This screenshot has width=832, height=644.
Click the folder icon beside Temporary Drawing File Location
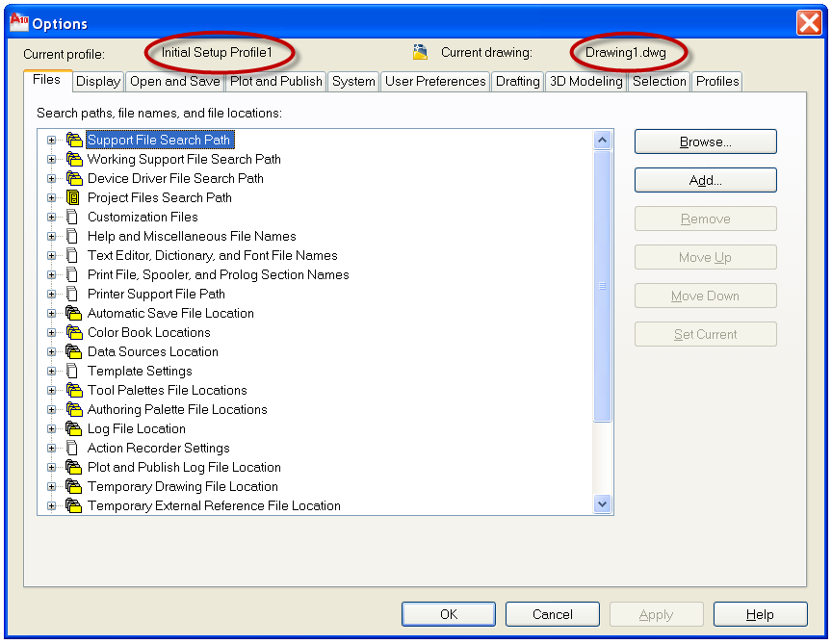tap(74, 486)
